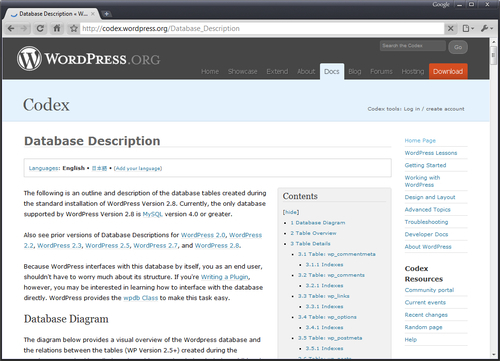
Task: Open the home page via the house icon
Action: click(57, 28)
